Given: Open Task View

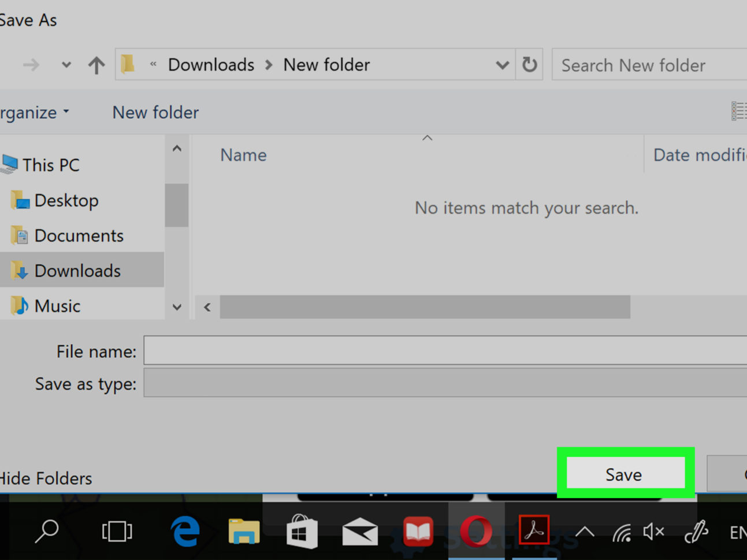Looking at the screenshot, I should [117, 531].
